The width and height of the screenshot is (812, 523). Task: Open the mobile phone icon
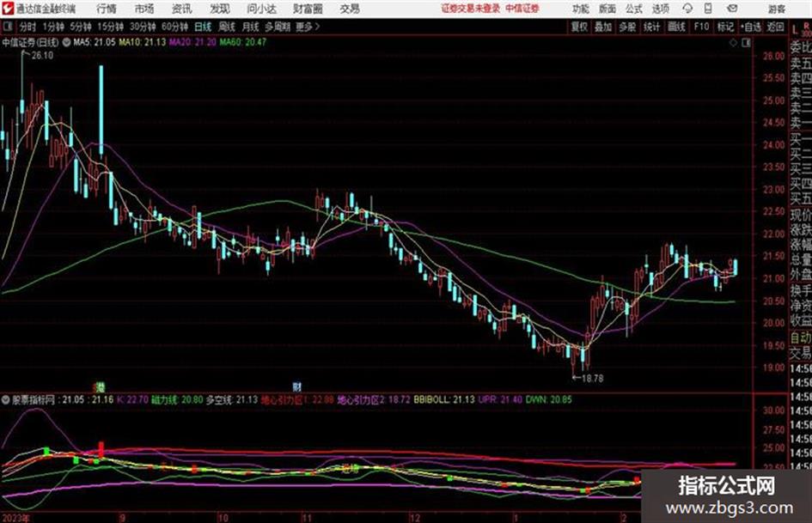click(708, 9)
